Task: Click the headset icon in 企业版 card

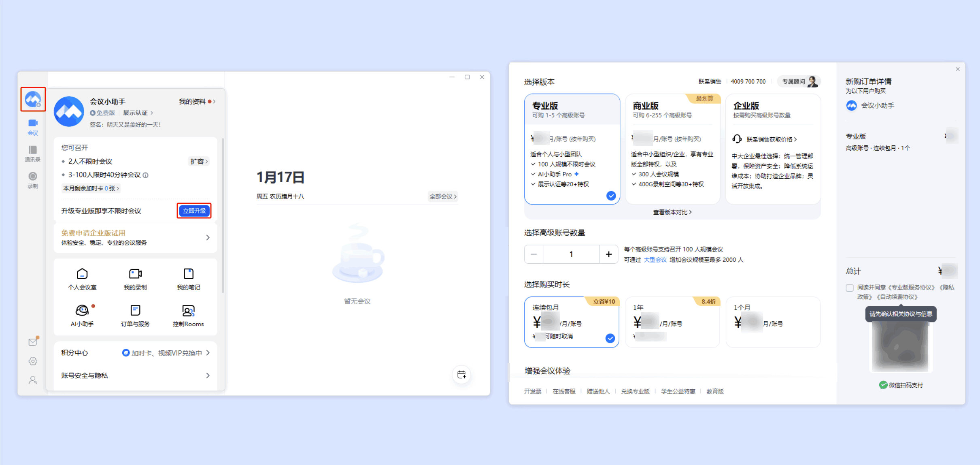Action: [737, 139]
